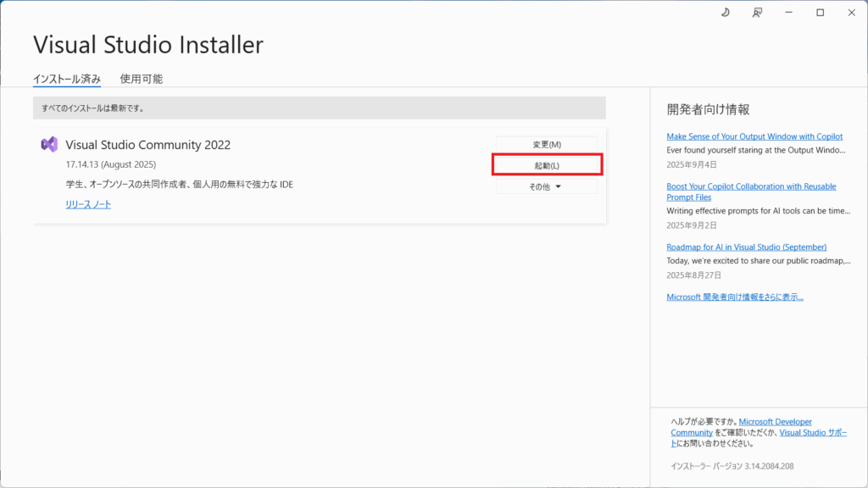Minimize the Visual Studio Installer window
868x488 pixels.
(x=789, y=13)
